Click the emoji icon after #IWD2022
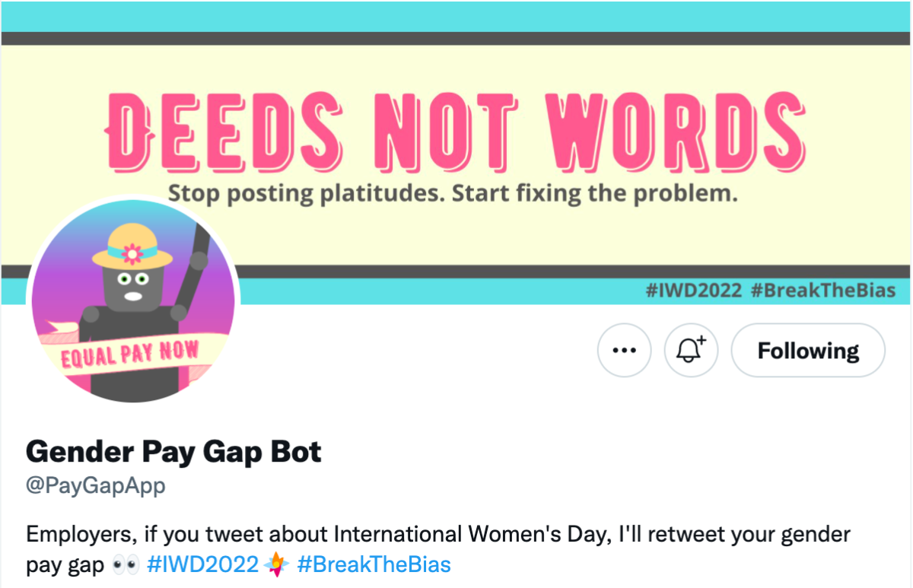 coord(277,564)
